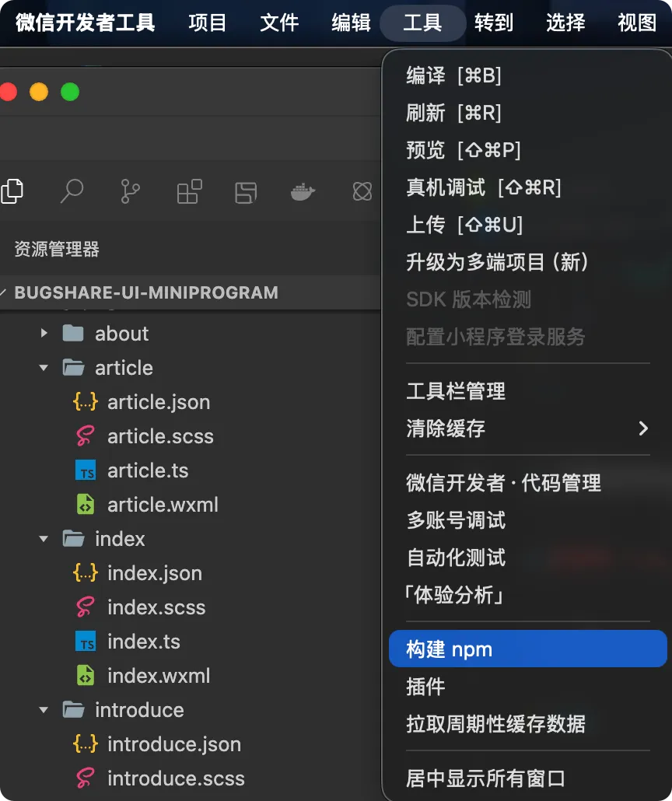This screenshot has height=801, width=672.
Task: Expand the about folder
Action: [44, 334]
